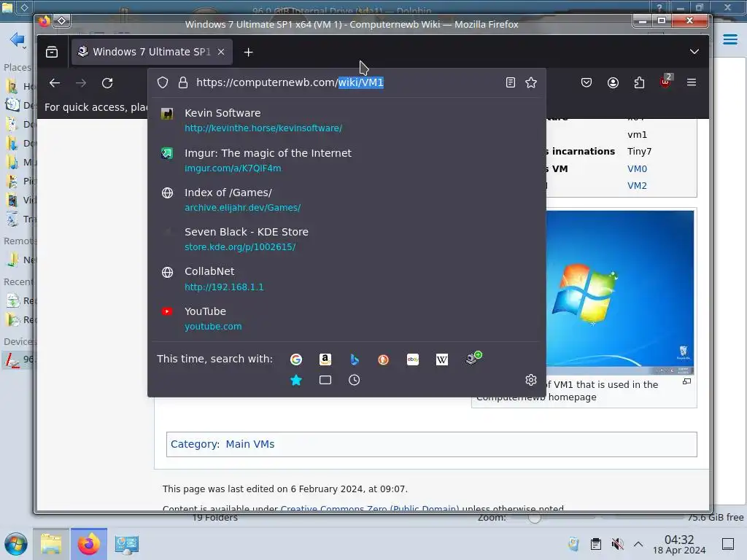Search within open tabs using tab shortcut
Image resolution: width=747 pixels, height=560 pixels.
coord(325,380)
